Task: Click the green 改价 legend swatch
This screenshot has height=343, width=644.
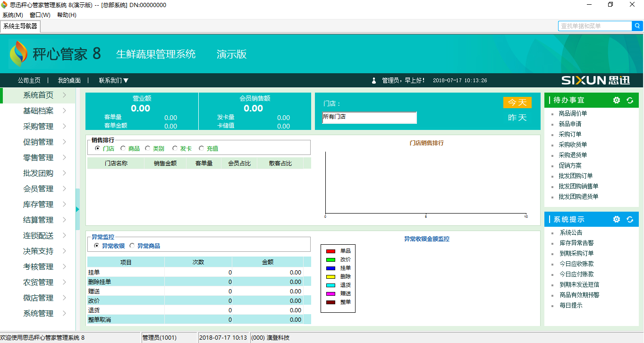Action: pyautogui.click(x=330, y=260)
